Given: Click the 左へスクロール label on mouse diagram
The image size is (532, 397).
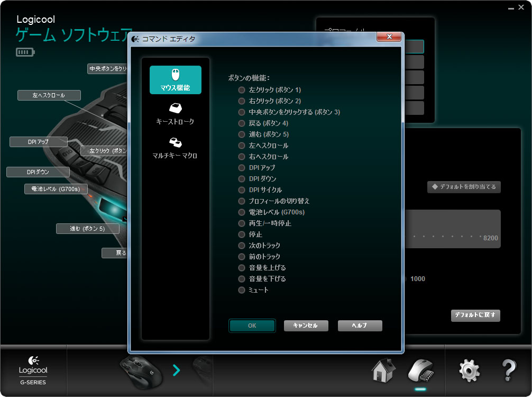Looking at the screenshot, I should point(49,95).
